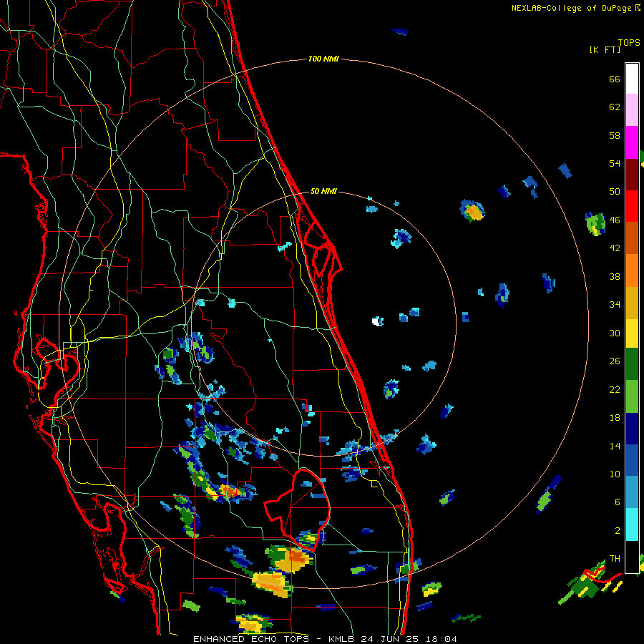Click the legend value 66
Screen dimensions: 644x644
[615, 79]
